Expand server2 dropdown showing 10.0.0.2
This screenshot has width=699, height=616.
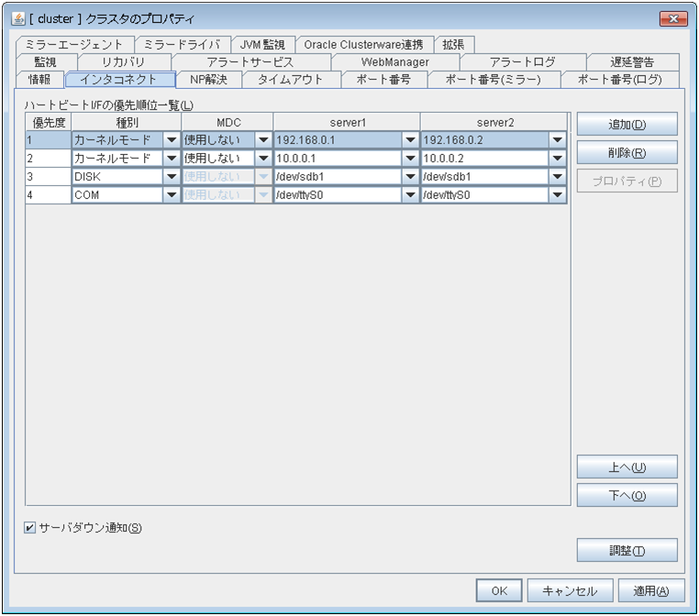pyautogui.click(x=557, y=159)
